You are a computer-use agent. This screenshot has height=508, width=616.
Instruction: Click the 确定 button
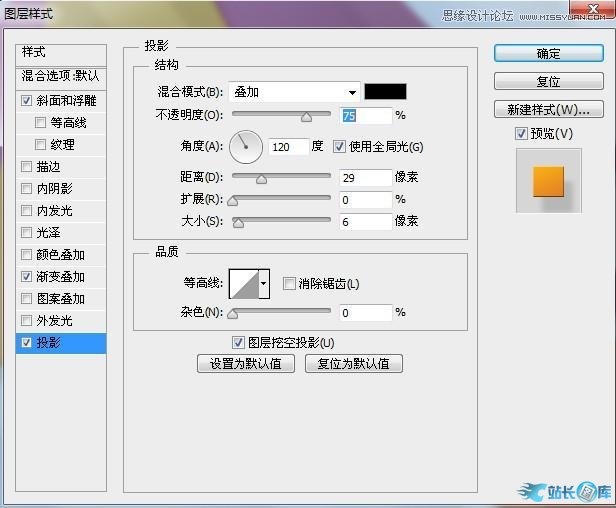(548, 53)
